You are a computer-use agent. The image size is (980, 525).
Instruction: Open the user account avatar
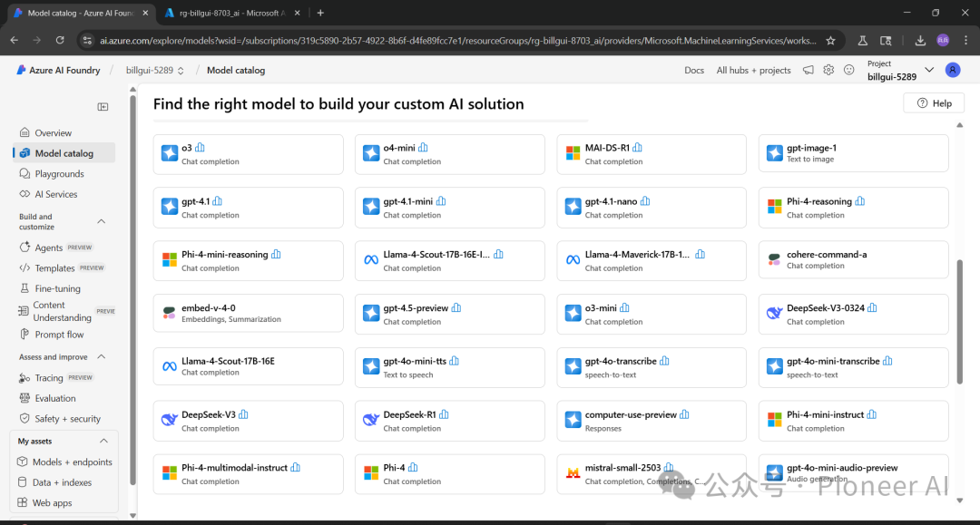pos(953,70)
